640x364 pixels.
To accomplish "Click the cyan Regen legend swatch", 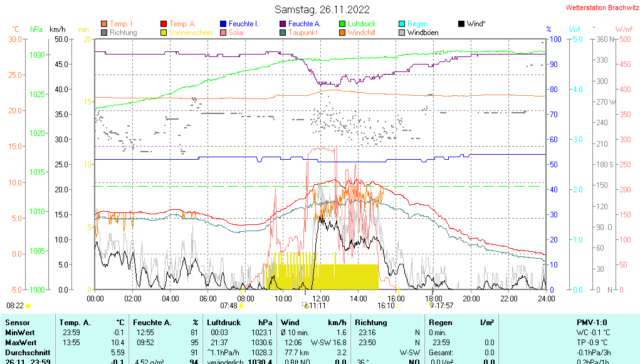I will [x=402, y=24].
